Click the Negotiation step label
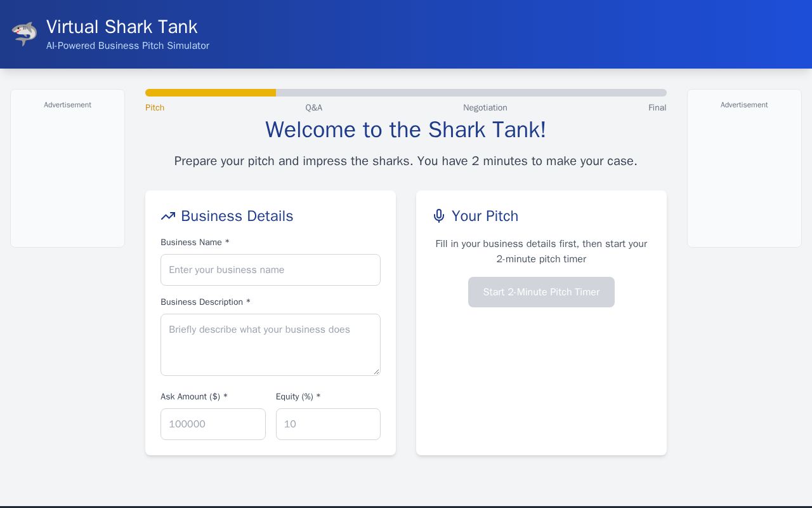This screenshot has height=508, width=812. point(485,108)
